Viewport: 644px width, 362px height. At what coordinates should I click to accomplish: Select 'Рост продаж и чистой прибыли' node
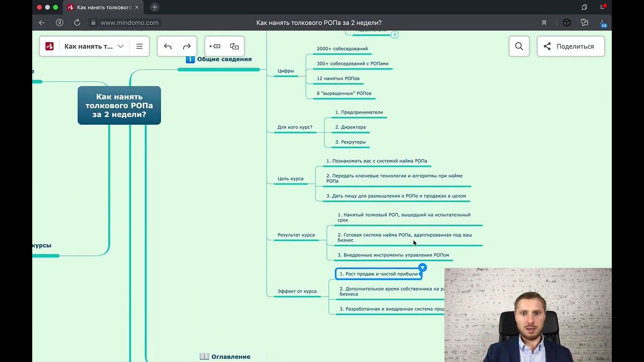378,274
